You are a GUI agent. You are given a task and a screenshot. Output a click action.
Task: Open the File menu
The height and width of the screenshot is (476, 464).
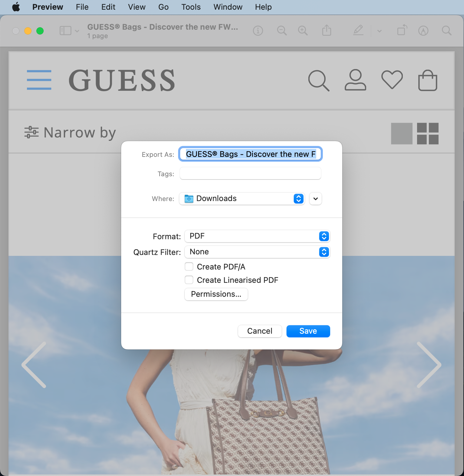82,7
